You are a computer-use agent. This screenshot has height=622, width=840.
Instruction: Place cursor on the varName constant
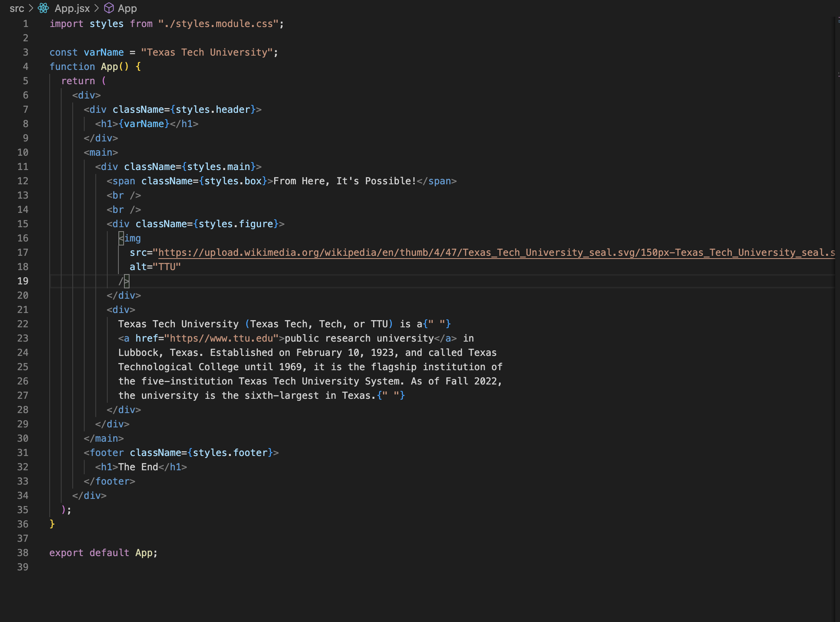point(103,52)
